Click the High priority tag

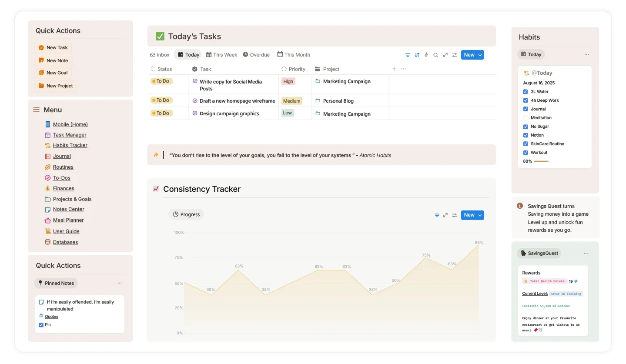(x=288, y=81)
